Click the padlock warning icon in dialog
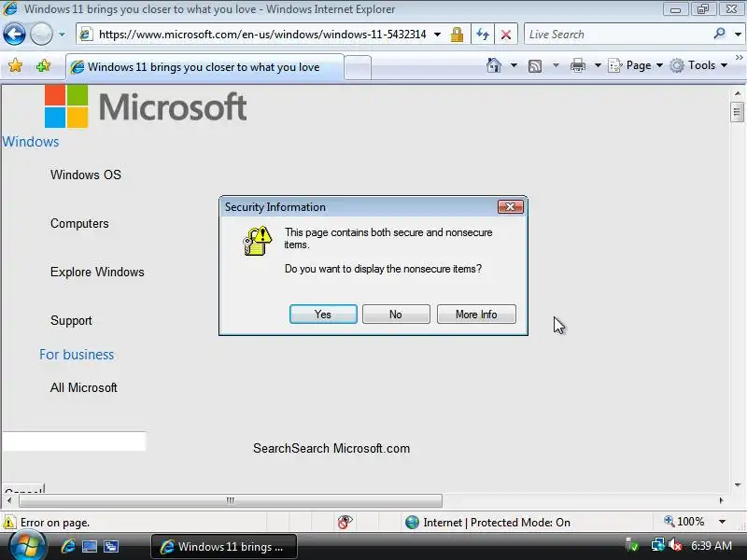 pyautogui.click(x=258, y=241)
